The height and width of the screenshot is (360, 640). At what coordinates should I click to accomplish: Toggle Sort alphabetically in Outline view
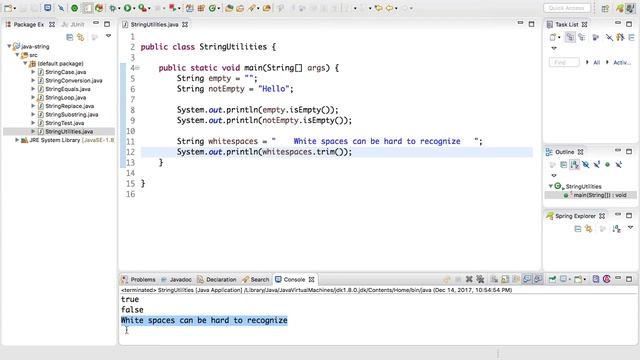[575, 164]
